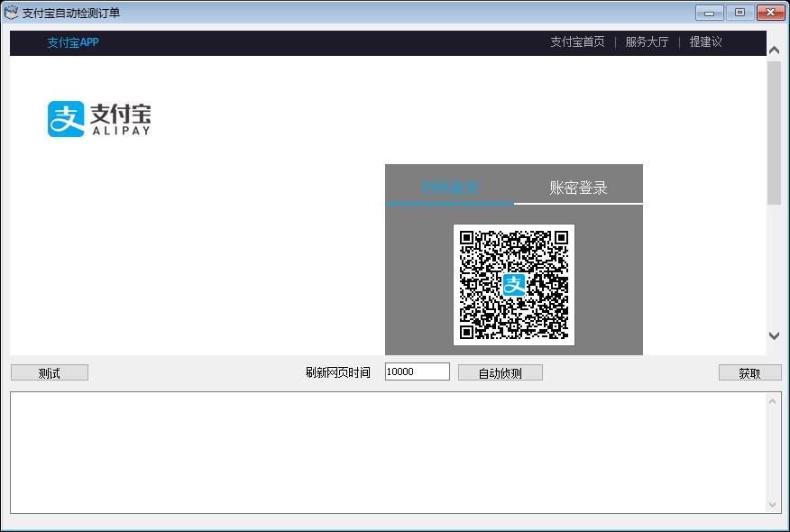The image size is (790, 532).
Task: Click the Alipay login QR code
Action: tap(514, 285)
